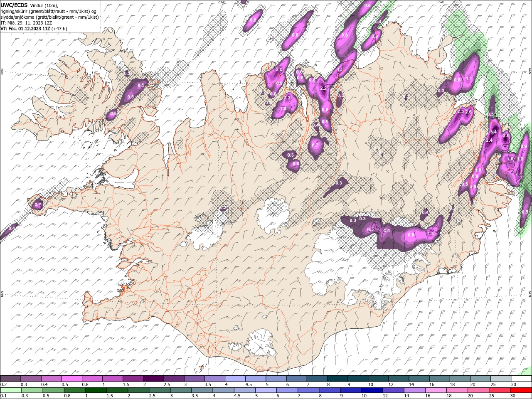This screenshot has height=399, width=532.
Task: Pick upper scale white swatch above 30
Action: (x=521, y=379)
